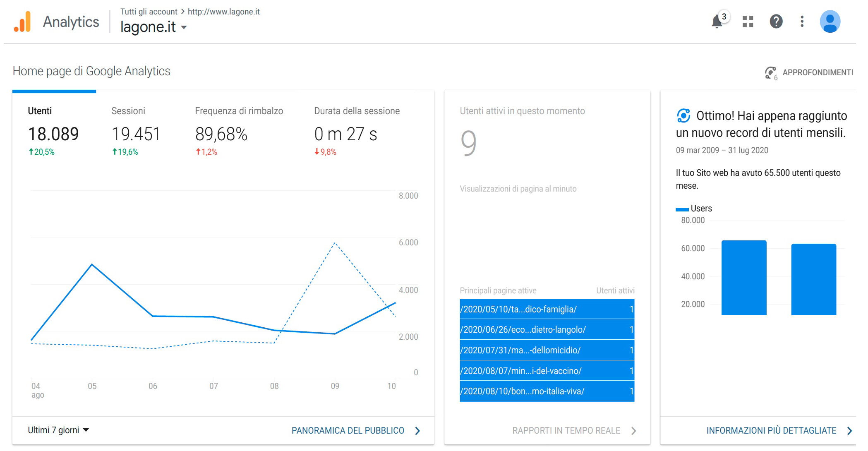Click chevron next to Rapporti in tempo reale
The image size is (868, 451).
pos(633,431)
